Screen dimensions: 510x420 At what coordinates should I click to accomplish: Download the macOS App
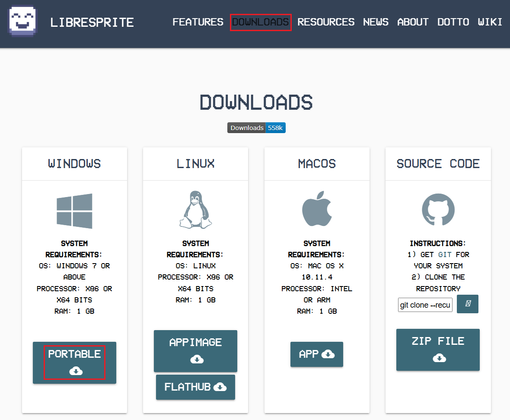point(317,354)
